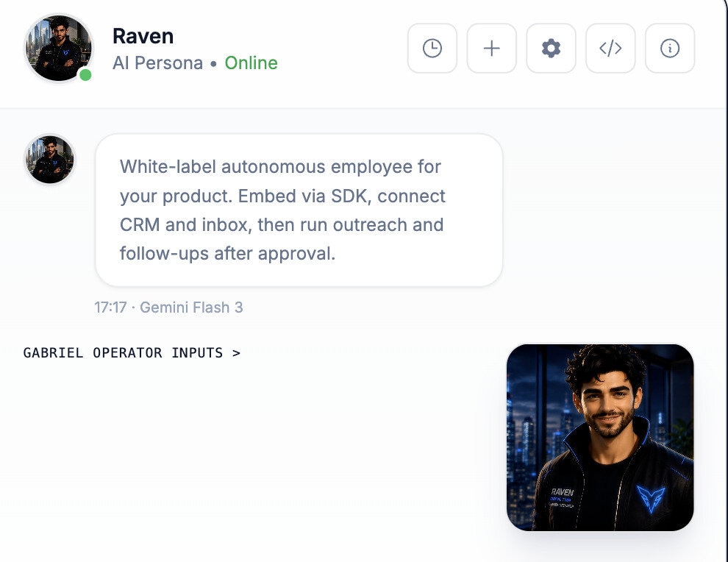728x562 pixels.
Task: Select the White-label autonomous employee message bubble
Action: pyautogui.click(x=299, y=210)
